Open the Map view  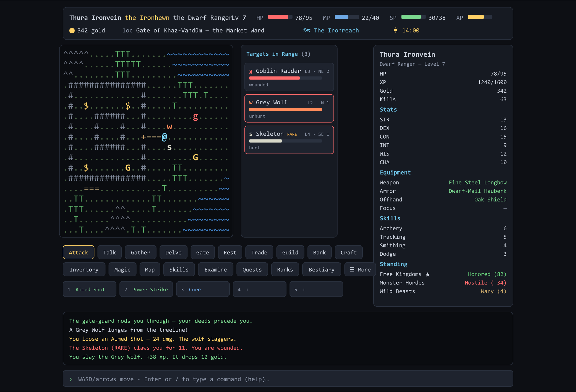150,269
